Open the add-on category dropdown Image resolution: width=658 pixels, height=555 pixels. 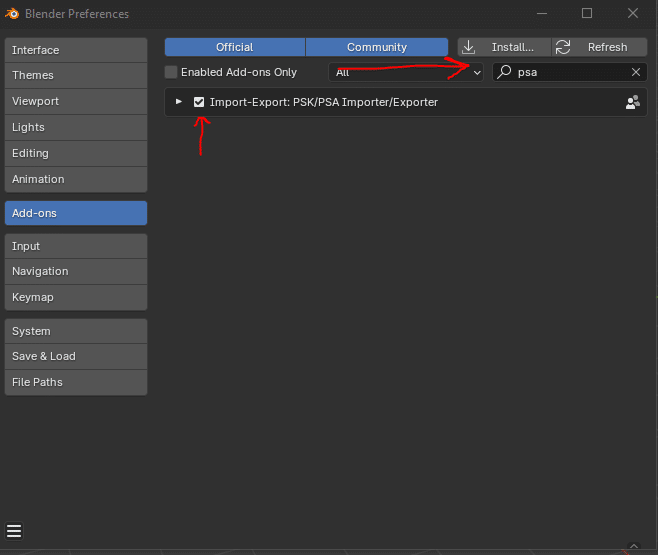[x=406, y=72]
